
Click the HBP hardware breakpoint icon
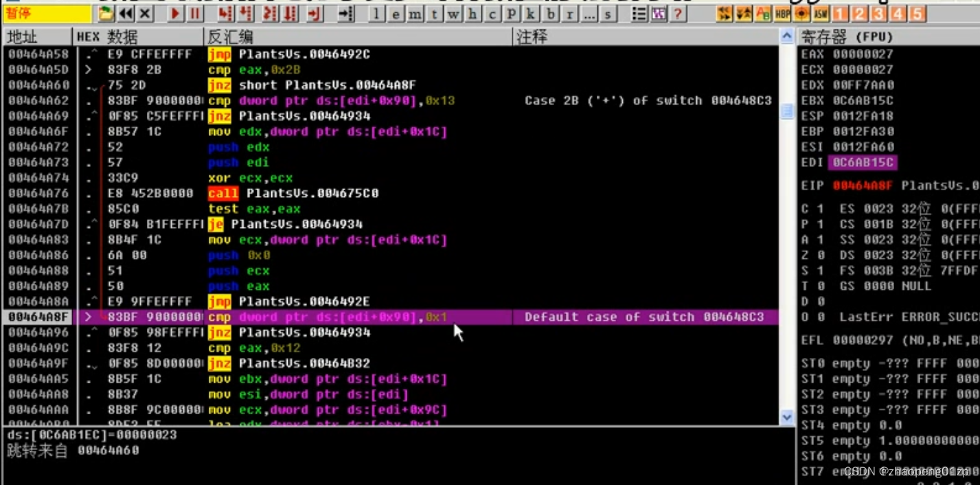pos(782,14)
